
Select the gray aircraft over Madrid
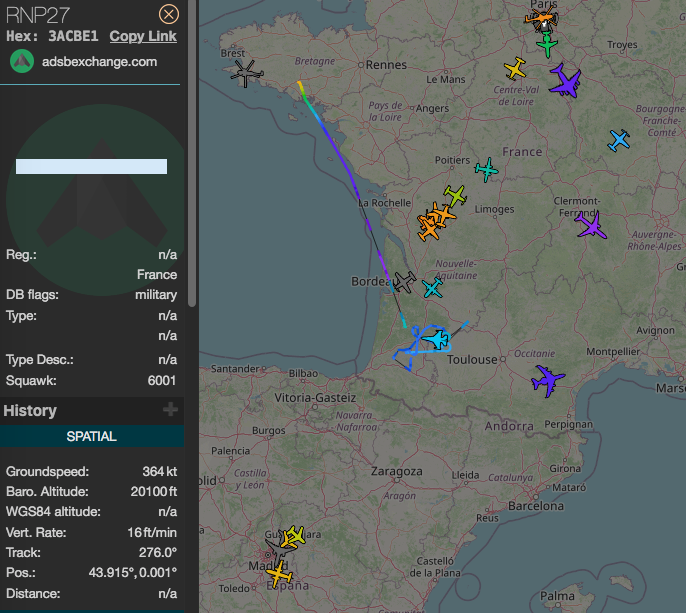[x=277, y=551]
